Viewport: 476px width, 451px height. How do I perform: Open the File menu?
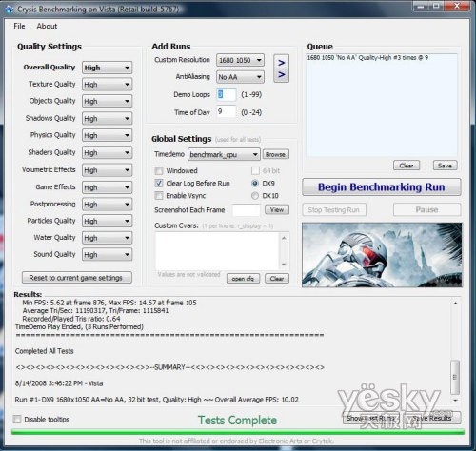click(x=19, y=26)
